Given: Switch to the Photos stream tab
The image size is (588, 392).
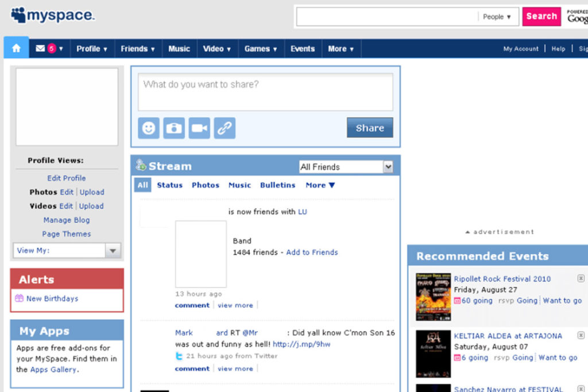Looking at the screenshot, I should (206, 185).
